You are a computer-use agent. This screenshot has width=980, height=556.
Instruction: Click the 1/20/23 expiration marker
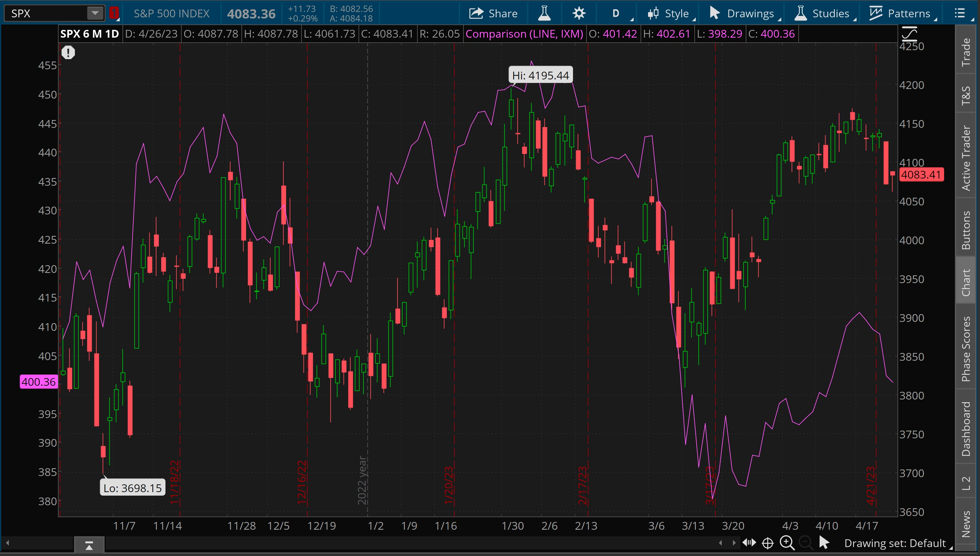(x=448, y=485)
